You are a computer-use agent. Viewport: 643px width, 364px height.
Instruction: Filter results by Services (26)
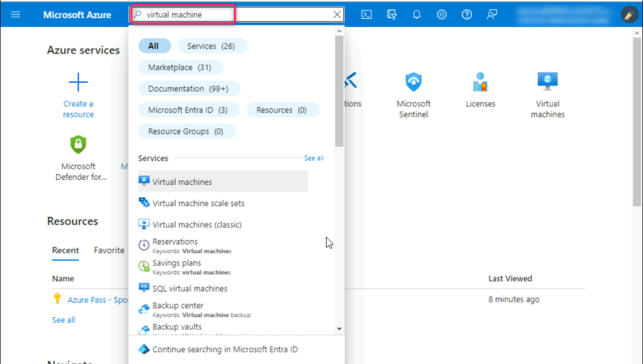(212, 46)
